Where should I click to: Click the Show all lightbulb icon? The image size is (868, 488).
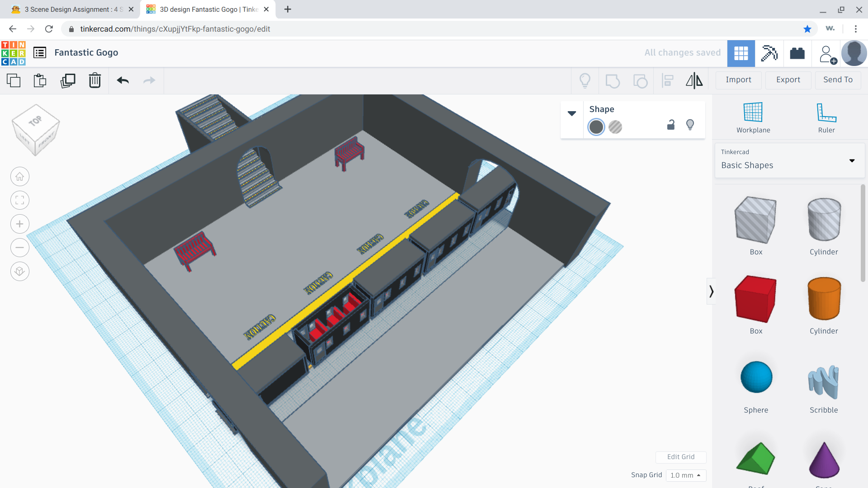click(585, 80)
